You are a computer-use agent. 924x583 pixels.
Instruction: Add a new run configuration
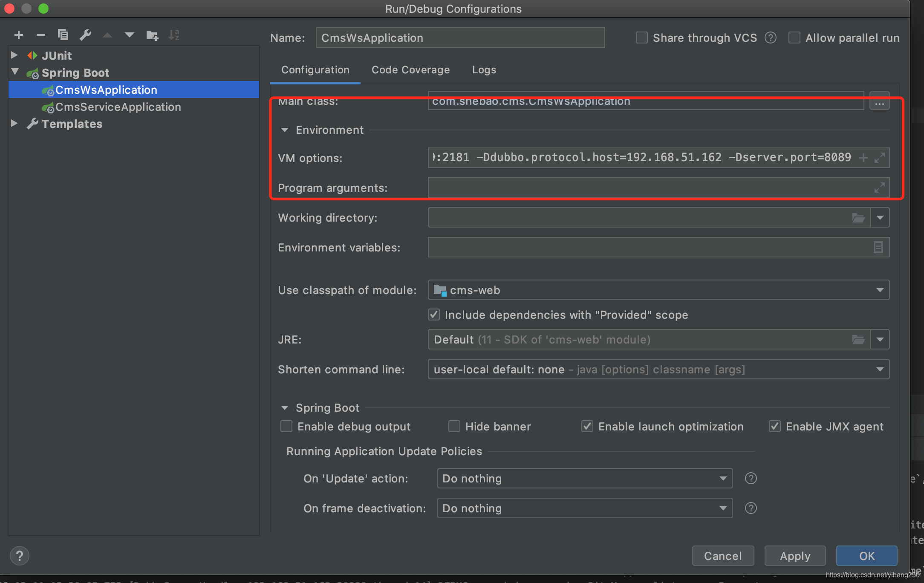coord(18,35)
